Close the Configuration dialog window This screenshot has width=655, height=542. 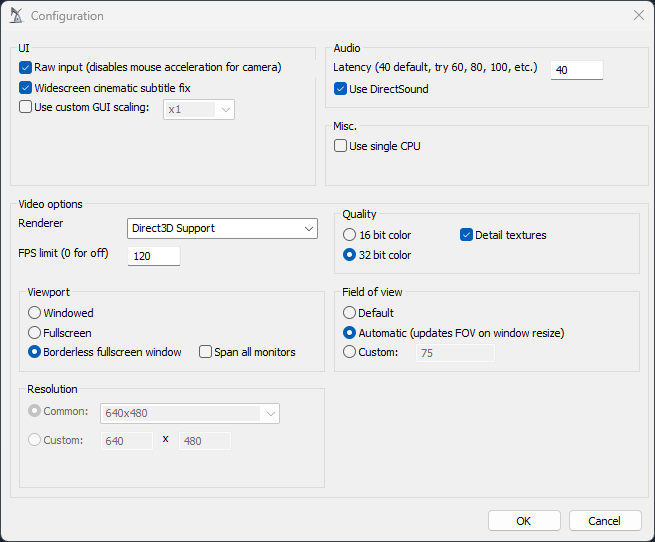[638, 15]
